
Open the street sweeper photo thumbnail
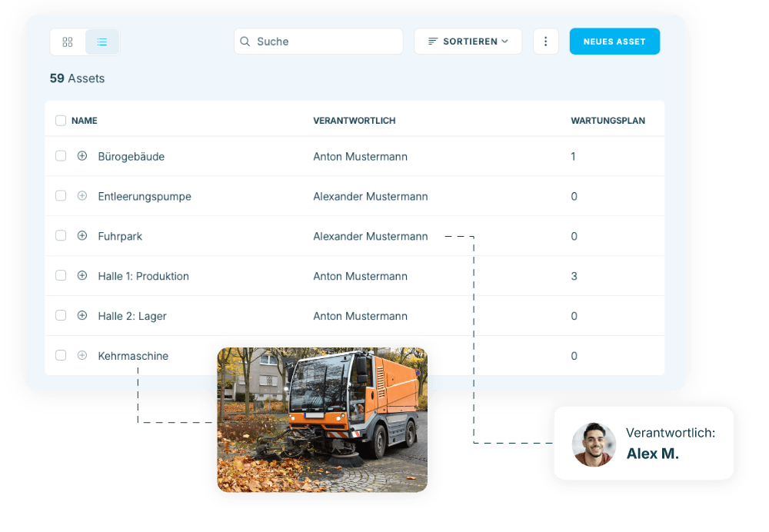321,420
